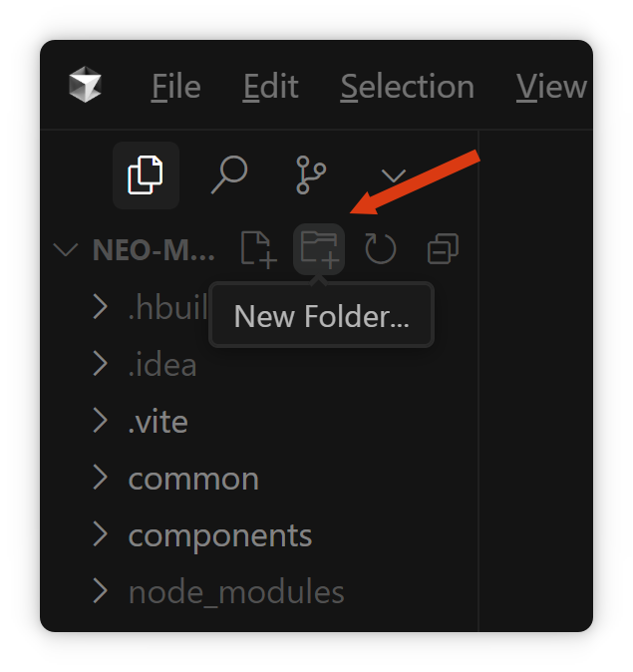
Task: Open the File menu
Action: (x=176, y=87)
